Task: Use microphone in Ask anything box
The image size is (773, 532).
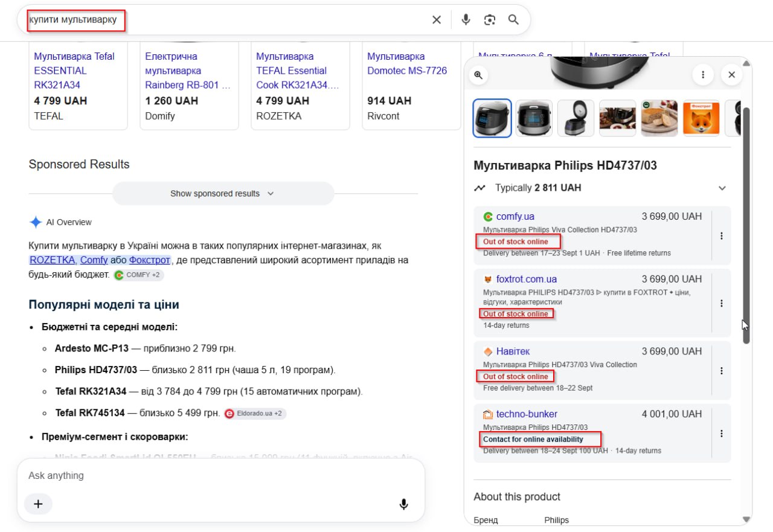Action: coord(404,504)
